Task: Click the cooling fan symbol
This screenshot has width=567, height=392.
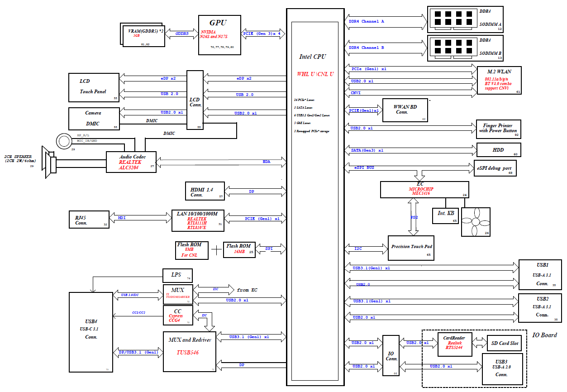Action: click(x=476, y=222)
